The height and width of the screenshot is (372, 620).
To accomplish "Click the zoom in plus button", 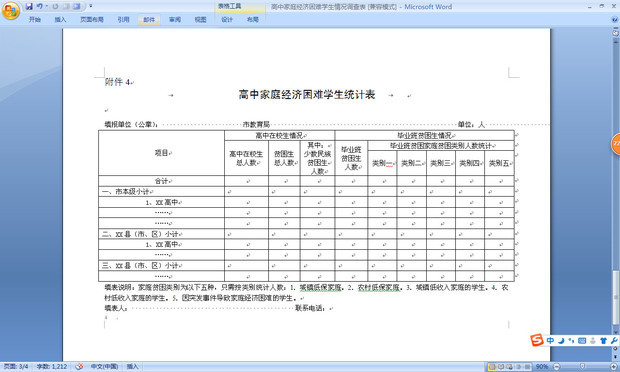I will [x=614, y=367].
